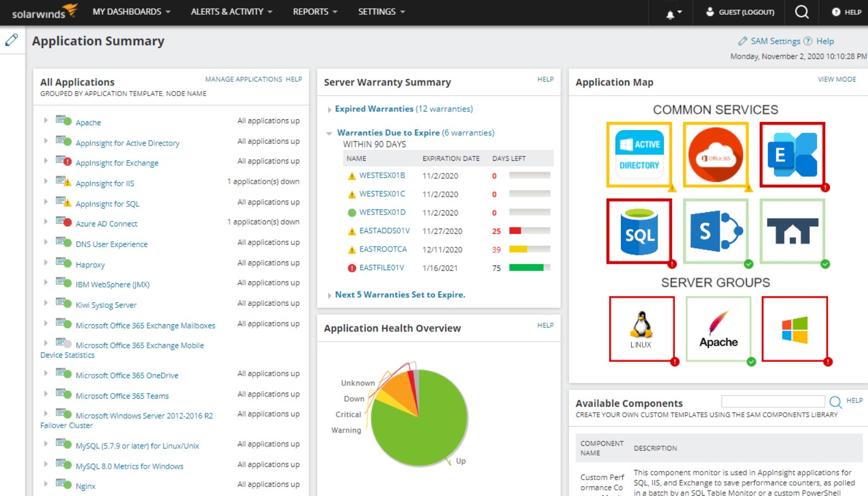Image resolution: width=868 pixels, height=496 pixels.
Task: Click the search magnifier in top bar
Action: pyautogui.click(x=802, y=11)
